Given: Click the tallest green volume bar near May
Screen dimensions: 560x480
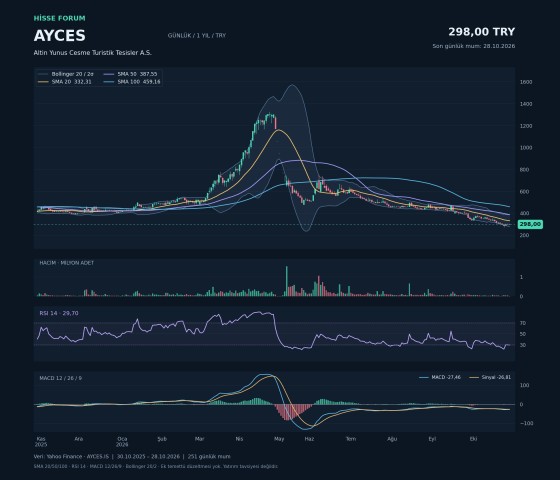Looking at the screenshot, I should pos(286,281).
